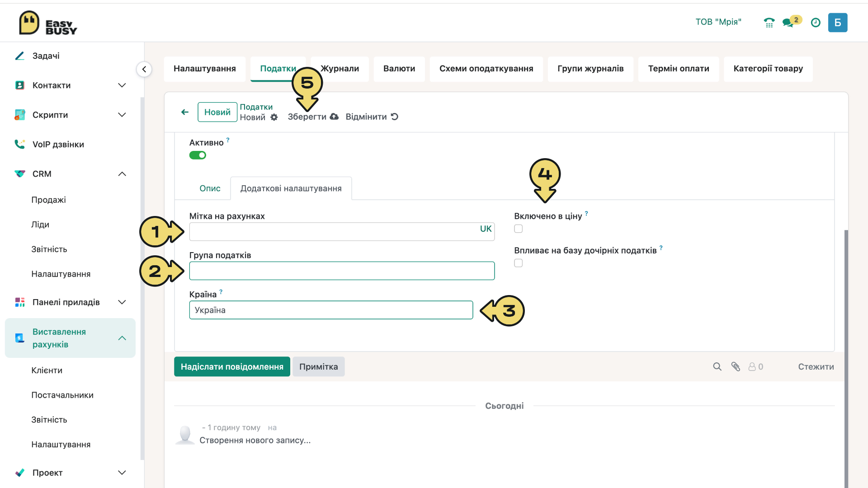Select the Додаткові налаштування form tab
The image size is (868, 488).
point(291,188)
